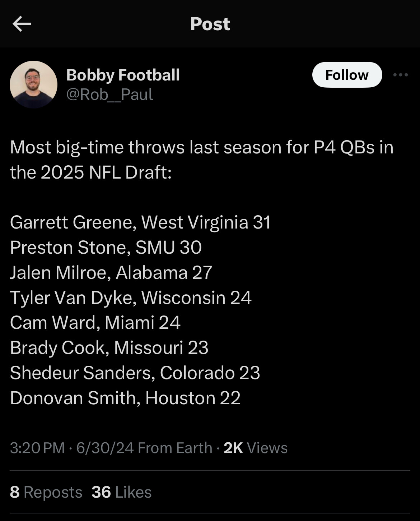This screenshot has height=521, width=420.
Task: Tap the From Earth label
Action: [175, 448]
